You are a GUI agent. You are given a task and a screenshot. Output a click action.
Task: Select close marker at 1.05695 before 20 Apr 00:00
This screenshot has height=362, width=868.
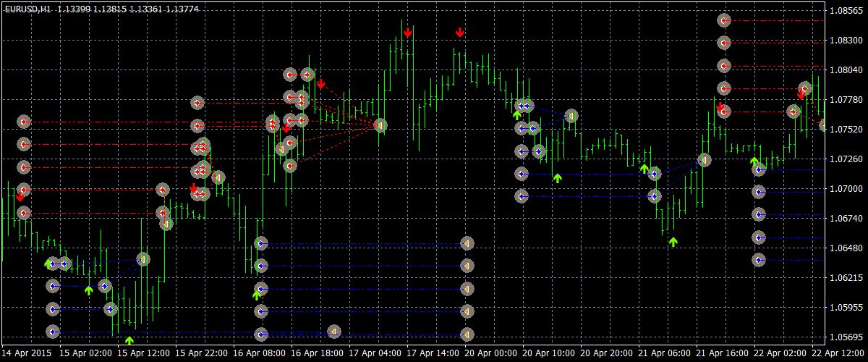[467, 334]
